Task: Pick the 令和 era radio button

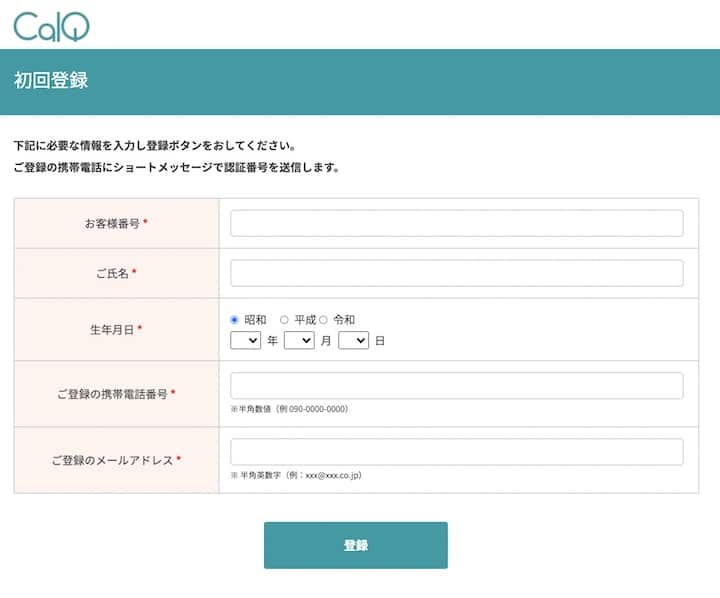Action: [323, 320]
